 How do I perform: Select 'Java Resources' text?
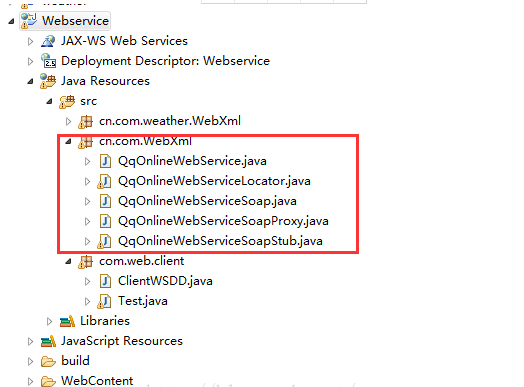click(105, 81)
